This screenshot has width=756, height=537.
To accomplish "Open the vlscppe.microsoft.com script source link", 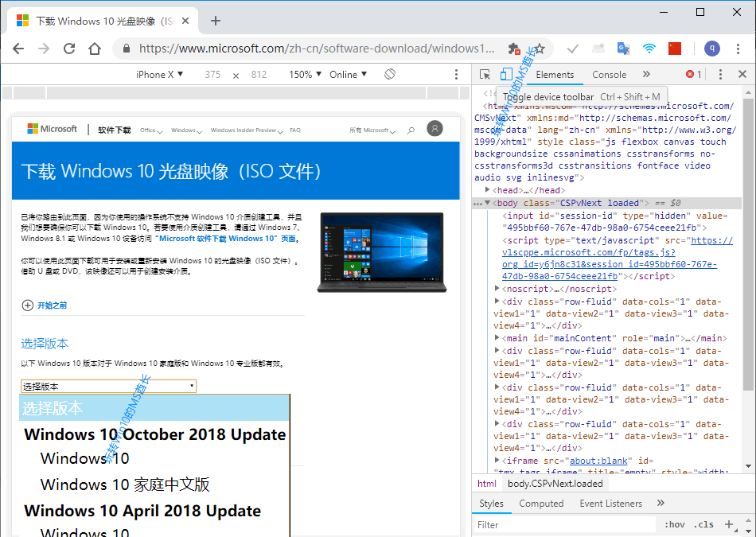I will pyautogui.click(x=618, y=259).
